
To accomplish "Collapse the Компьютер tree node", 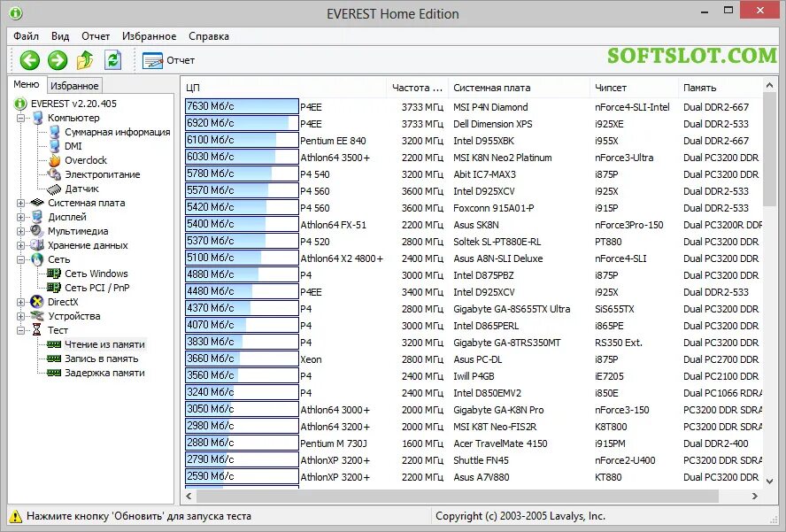I will [x=20, y=119].
